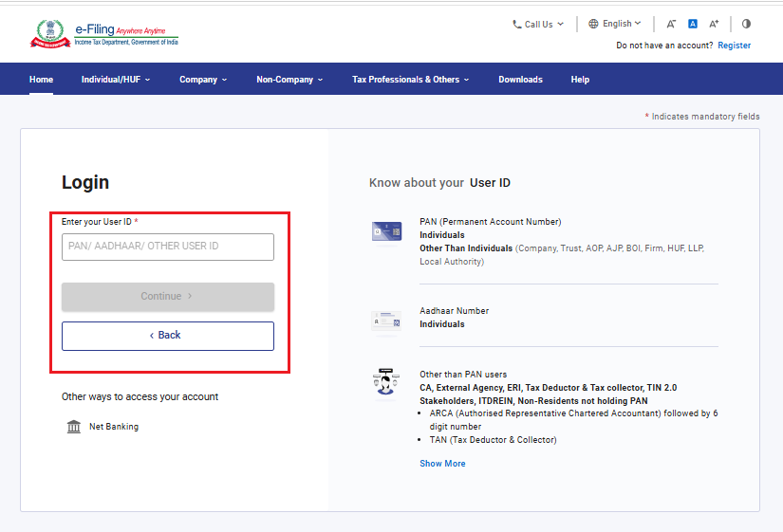This screenshot has width=783, height=532.
Task: Go to the Home tab
Action: pyautogui.click(x=41, y=80)
